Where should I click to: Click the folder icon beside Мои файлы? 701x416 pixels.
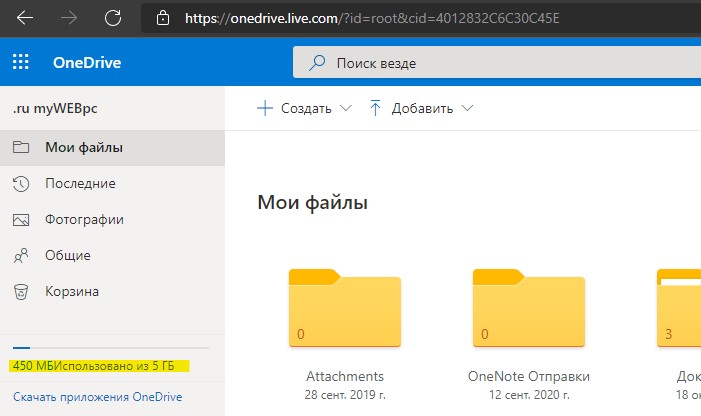(21, 147)
